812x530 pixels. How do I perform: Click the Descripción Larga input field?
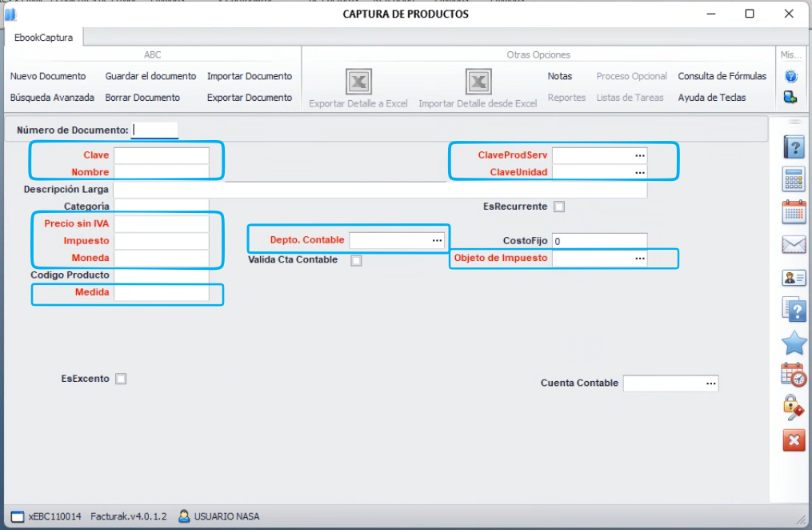point(380,190)
